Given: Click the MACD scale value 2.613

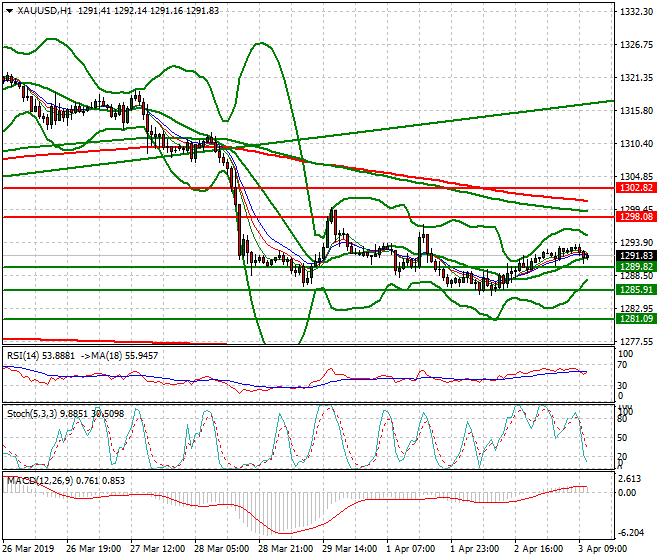Looking at the screenshot, I should pos(631,479).
